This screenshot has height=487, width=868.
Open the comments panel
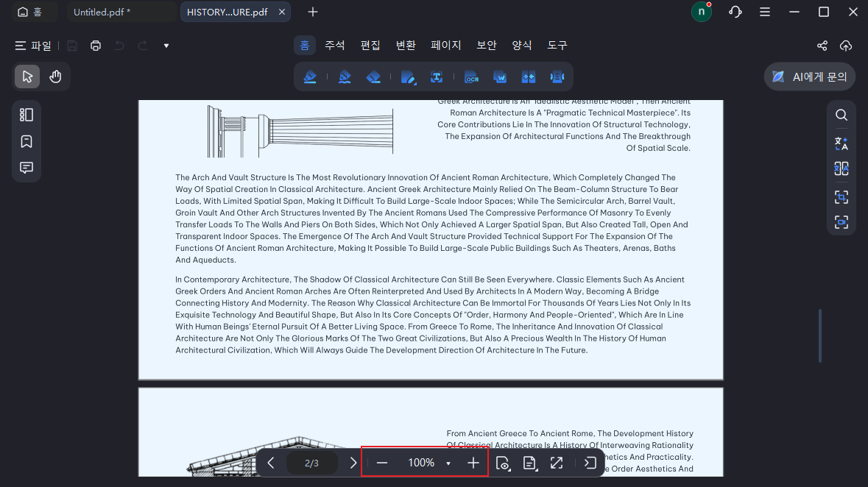click(x=27, y=168)
